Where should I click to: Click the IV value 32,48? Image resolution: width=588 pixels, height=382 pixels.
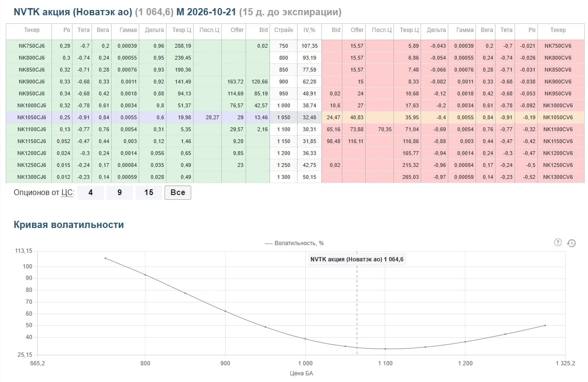[x=310, y=117]
